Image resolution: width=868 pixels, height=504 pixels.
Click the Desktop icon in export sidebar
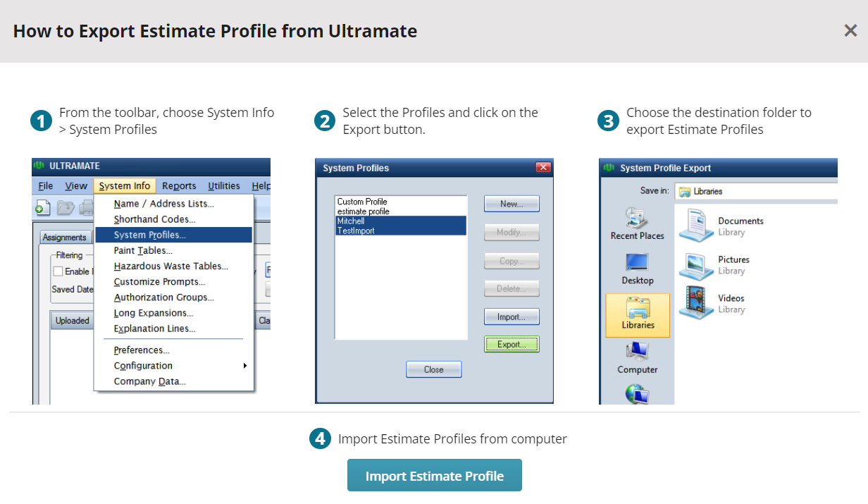coord(637,263)
